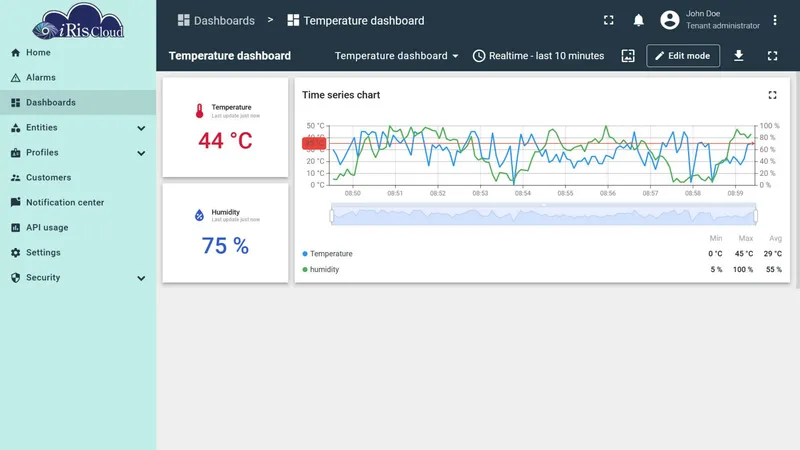Open Home in the sidebar
Image resolution: width=800 pixels, height=450 pixels.
pyautogui.click(x=78, y=53)
